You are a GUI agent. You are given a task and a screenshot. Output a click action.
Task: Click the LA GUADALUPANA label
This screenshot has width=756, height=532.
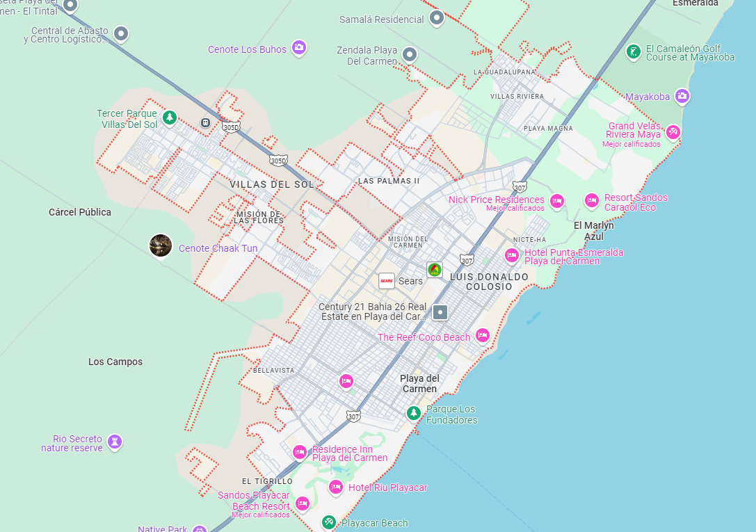coord(504,72)
